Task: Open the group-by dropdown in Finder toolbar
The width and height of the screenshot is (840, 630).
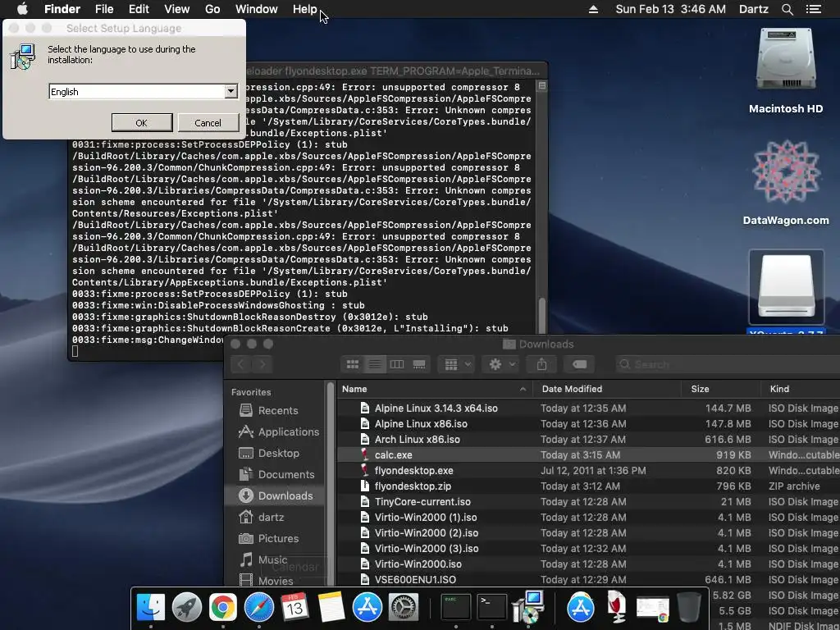Action: 457,364
